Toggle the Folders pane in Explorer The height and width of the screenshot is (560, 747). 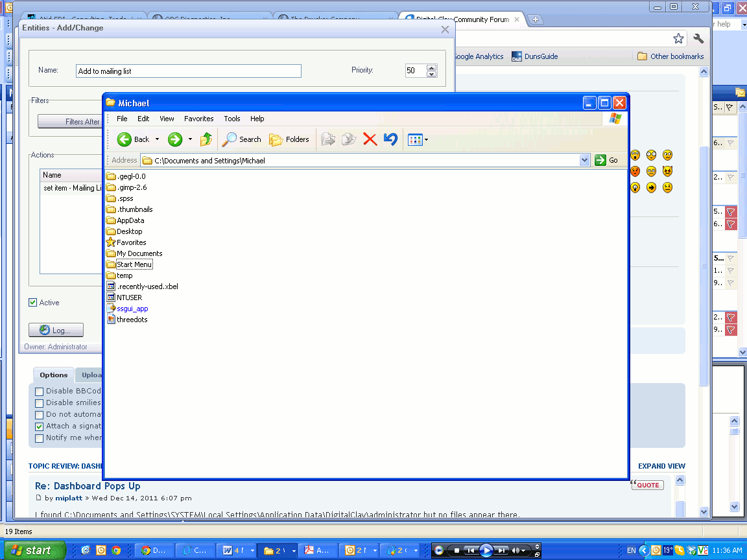point(289,139)
